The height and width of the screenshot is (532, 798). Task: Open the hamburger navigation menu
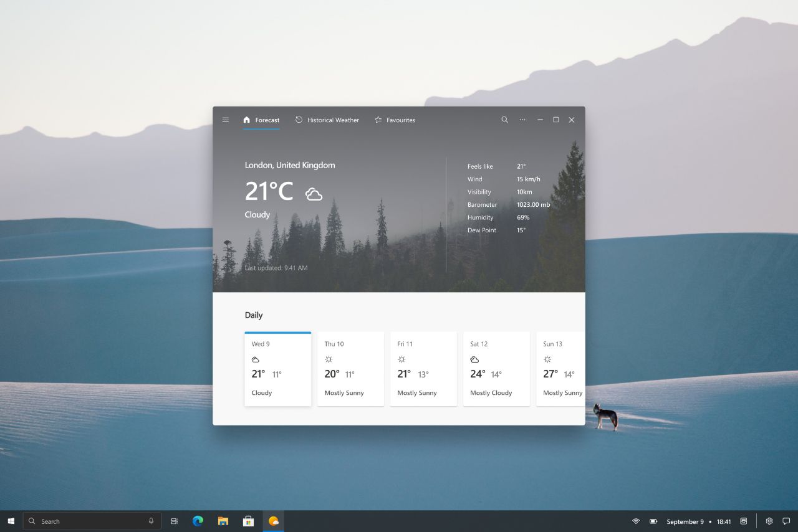[226, 120]
